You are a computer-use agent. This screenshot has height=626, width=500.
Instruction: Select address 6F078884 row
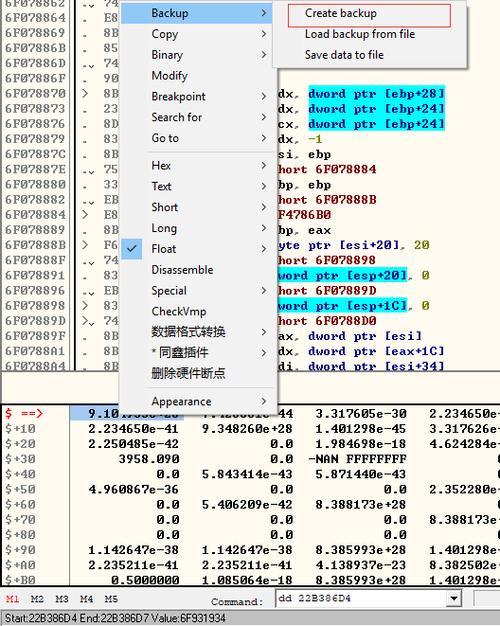click(35, 215)
